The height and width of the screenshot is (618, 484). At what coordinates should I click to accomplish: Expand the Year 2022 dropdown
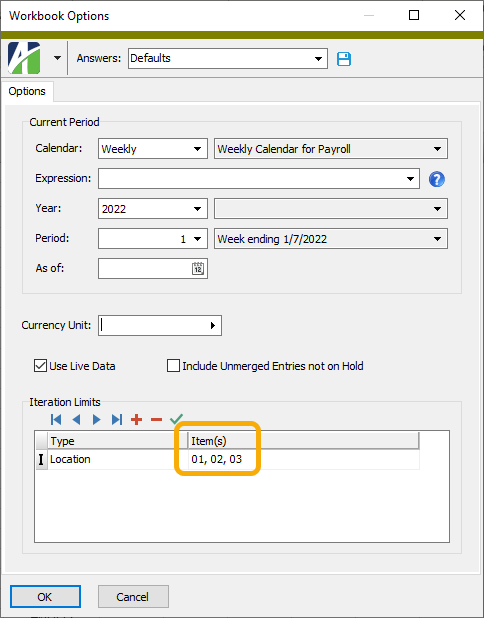tap(197, 209)
